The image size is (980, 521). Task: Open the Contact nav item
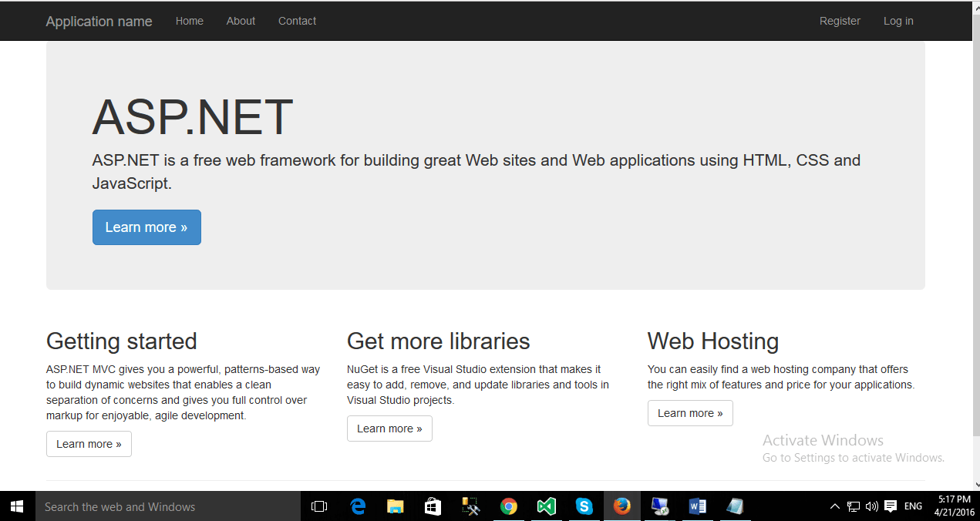tap(297, 21)
